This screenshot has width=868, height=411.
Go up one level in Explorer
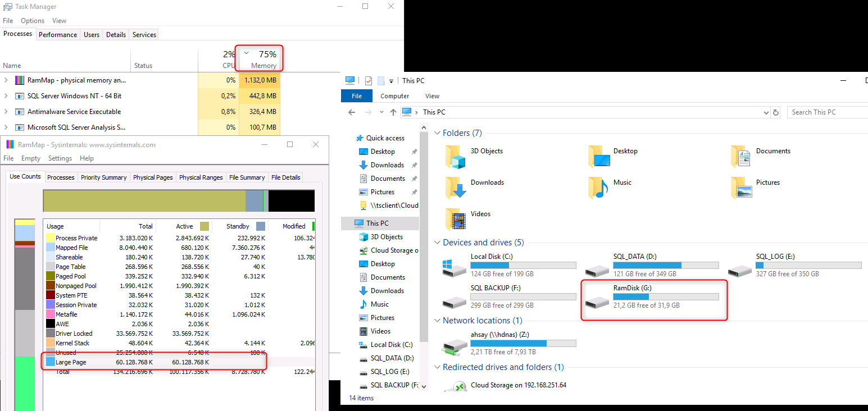[393, 112]
